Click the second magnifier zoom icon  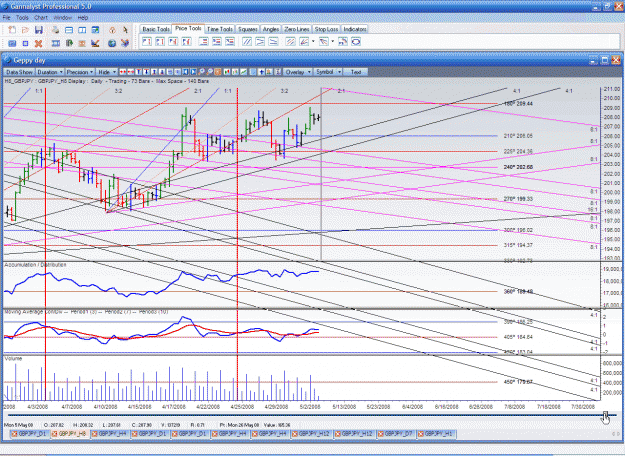[209, 72]
